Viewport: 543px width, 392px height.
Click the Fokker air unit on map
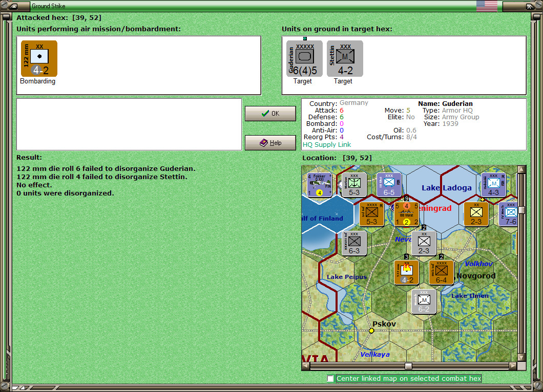click(x=319, y=185)
